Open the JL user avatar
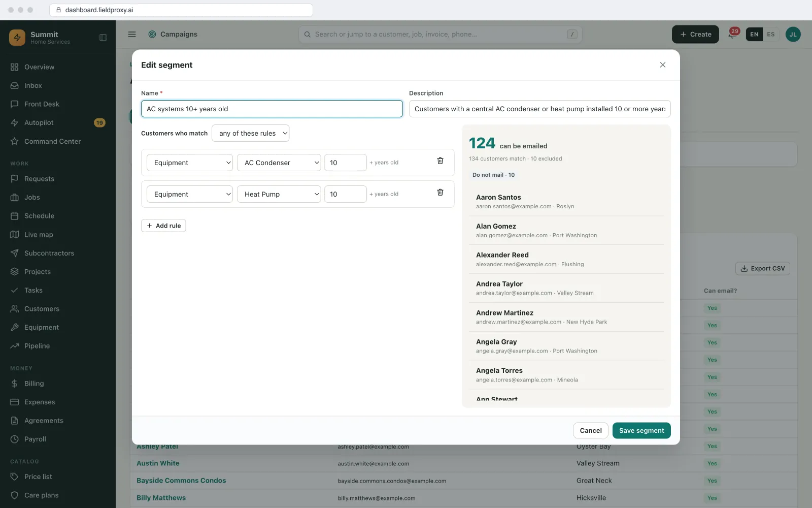 (793, 35)
